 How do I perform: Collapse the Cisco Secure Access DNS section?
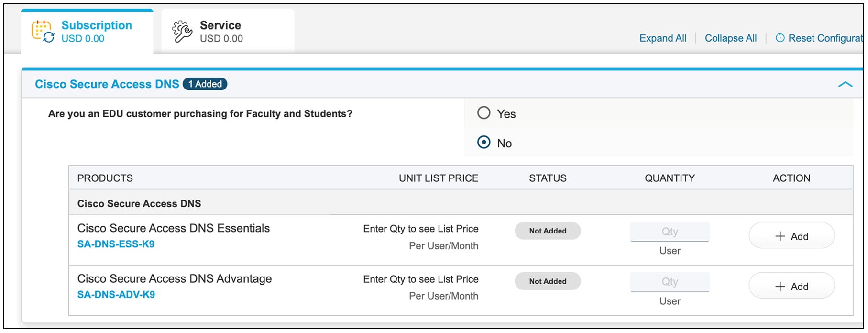[845, 84]
